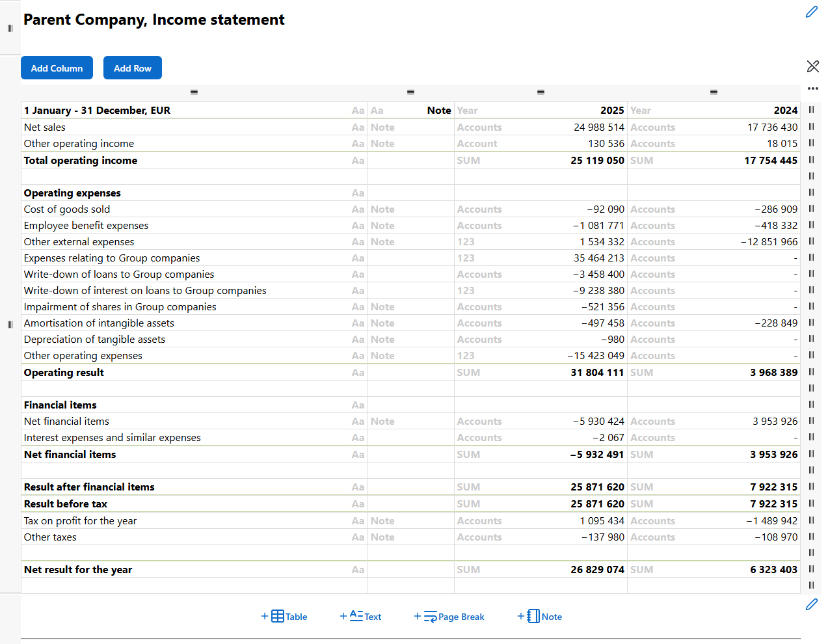Click the heading 1 January - 31 December, EUR
Viewport: 828px width, 644px height.
tap(97, 111)
